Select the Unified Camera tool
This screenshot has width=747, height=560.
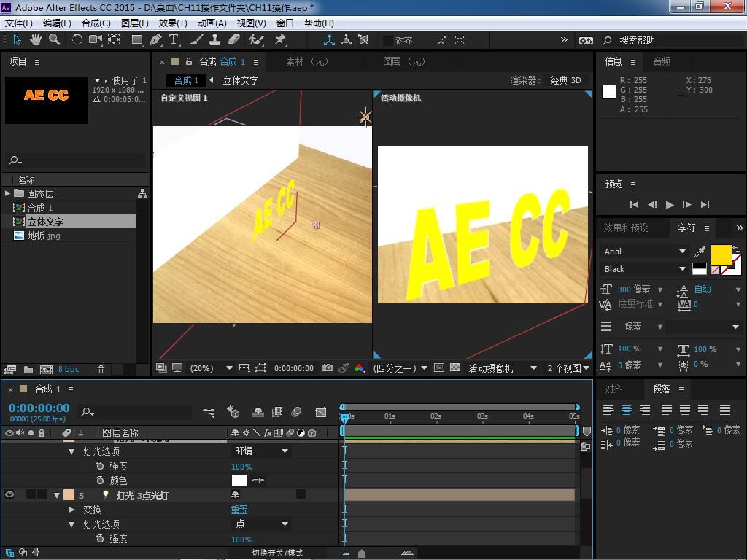click(96, 40)
